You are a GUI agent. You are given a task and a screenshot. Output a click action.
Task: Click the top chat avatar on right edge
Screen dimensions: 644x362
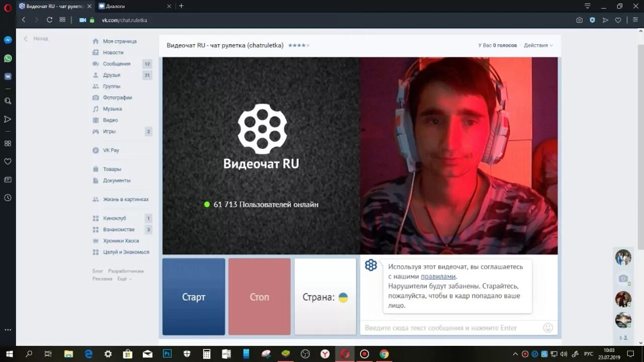623,257
